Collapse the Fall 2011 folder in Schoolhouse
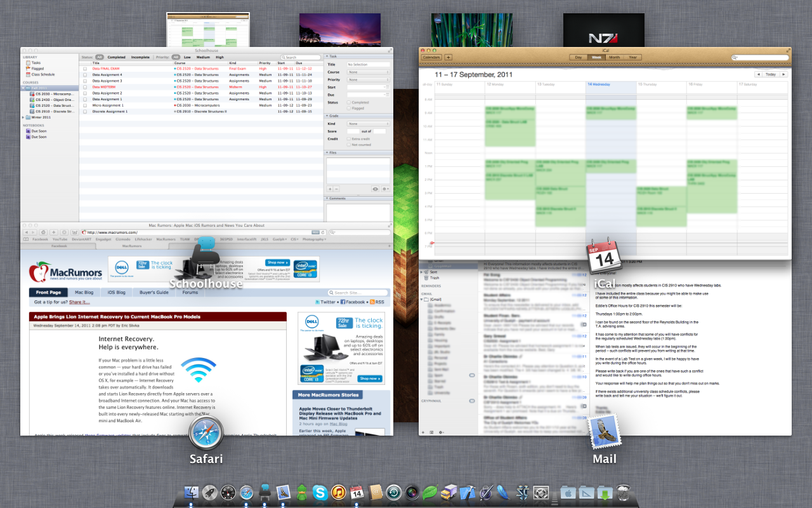The image size is (812, 508). (x=23, y=88)
